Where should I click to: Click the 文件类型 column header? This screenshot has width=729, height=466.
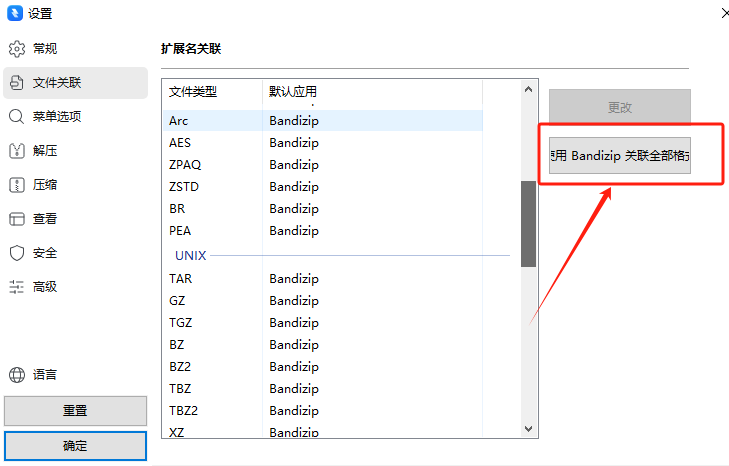pos(212,92)
